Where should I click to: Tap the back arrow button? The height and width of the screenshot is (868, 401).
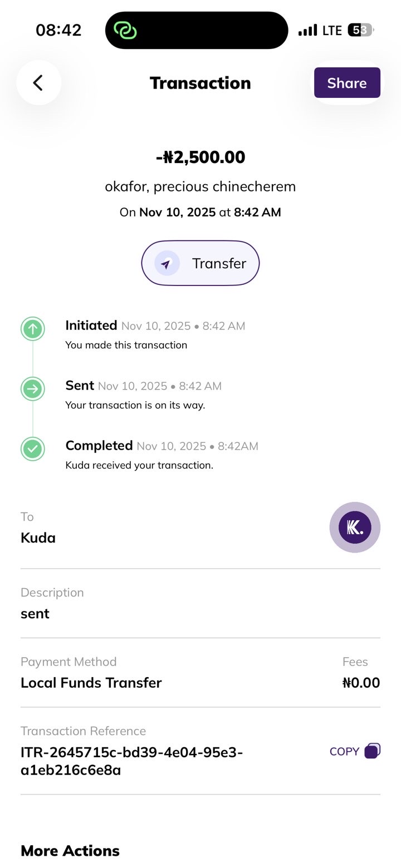38,83
